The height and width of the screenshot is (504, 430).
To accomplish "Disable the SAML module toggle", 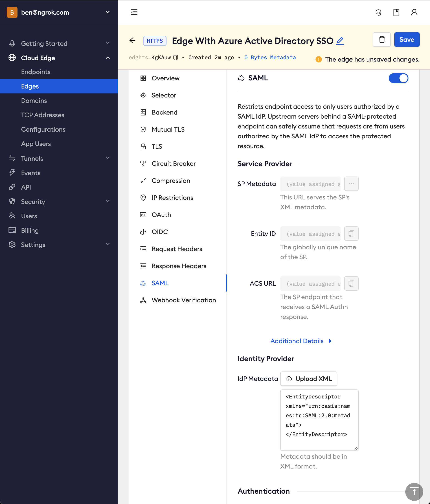I will click(398, 78).
